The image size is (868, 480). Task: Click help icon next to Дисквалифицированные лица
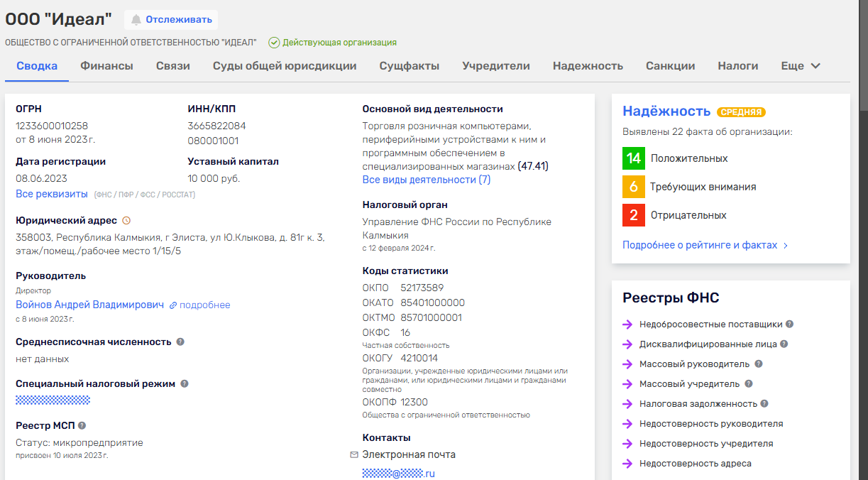pos(784,344)
